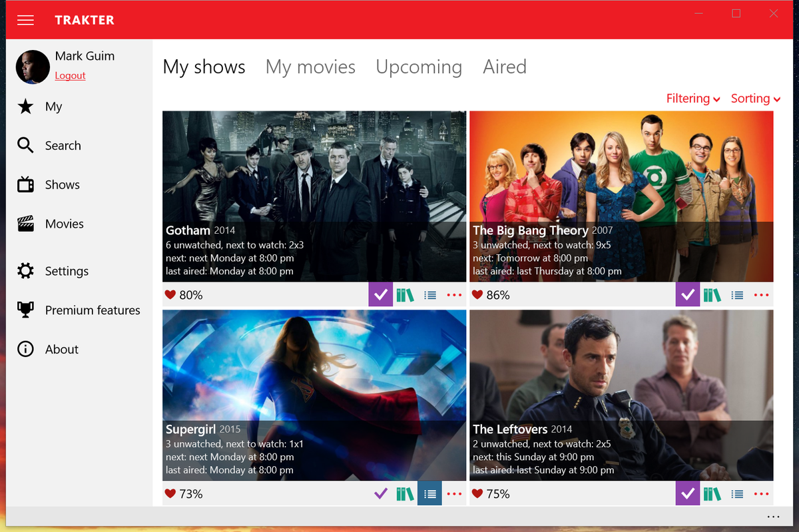Click Supergirl's highlighted list icon
This screenshot has height=532, width=799.
click(x=430, y=493)
